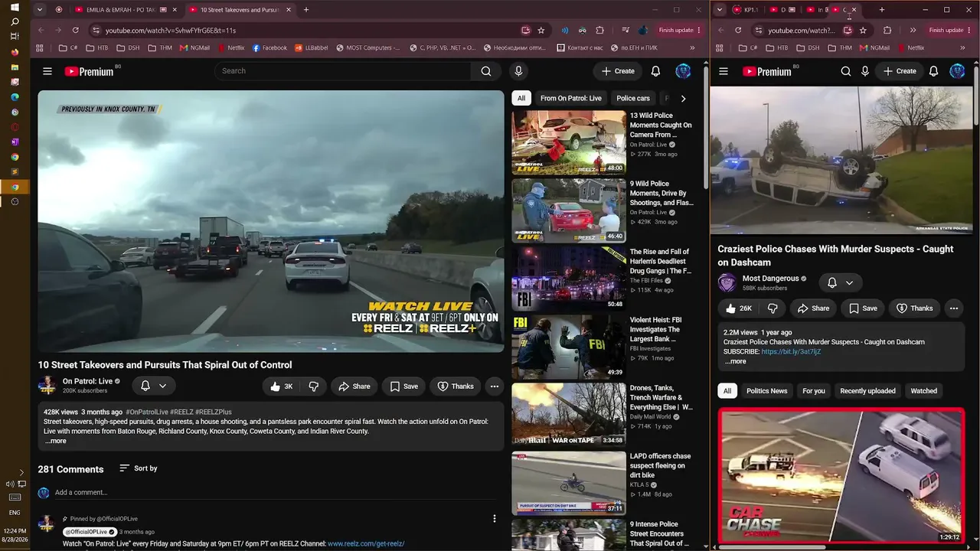Select From On Patrol: Live filter chip
The image size is (980, 551).
[571, 98]
